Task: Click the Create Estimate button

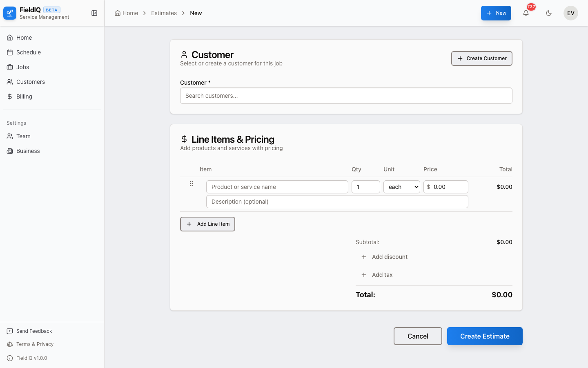Action: point(485,336)
